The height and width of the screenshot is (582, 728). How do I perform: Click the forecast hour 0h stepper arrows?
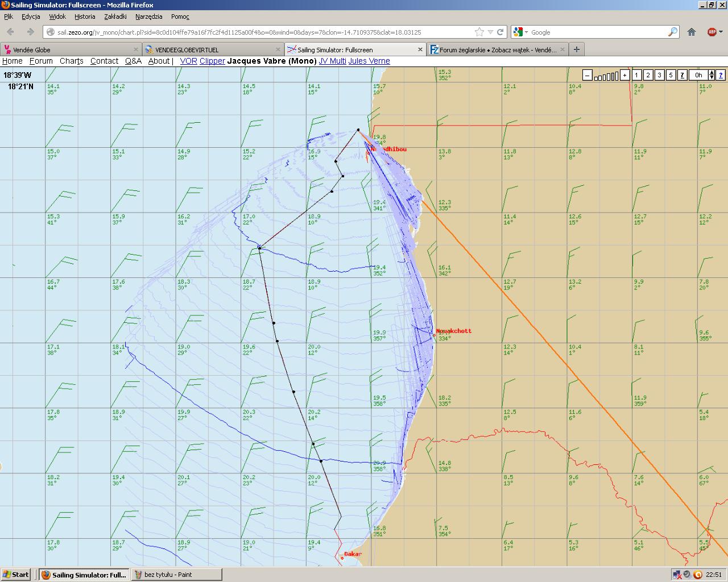pos(712,75)
